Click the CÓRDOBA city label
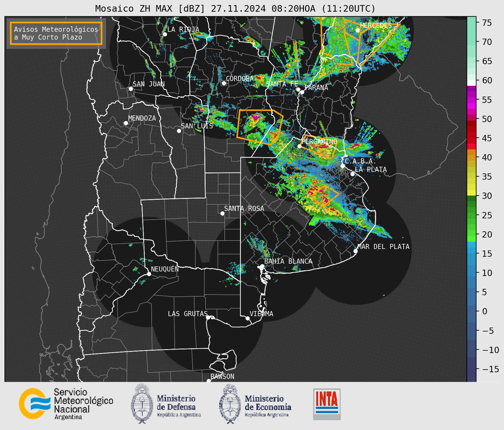The image size is (504, 430). [240, 78]
